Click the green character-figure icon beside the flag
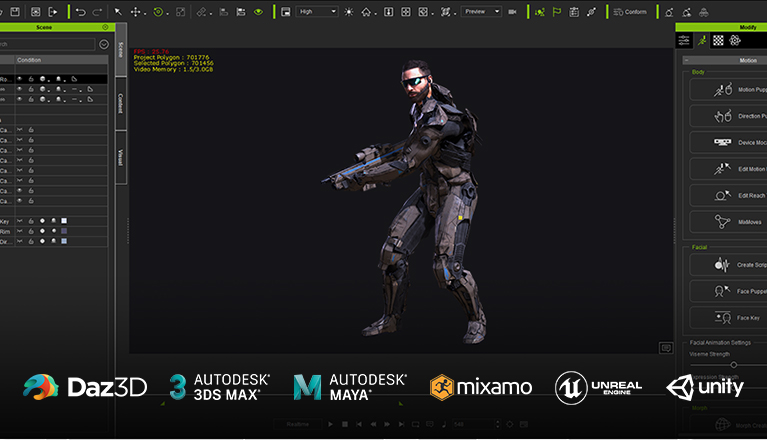767x440 pixels. pyautogui.click(x=540, y=12)
